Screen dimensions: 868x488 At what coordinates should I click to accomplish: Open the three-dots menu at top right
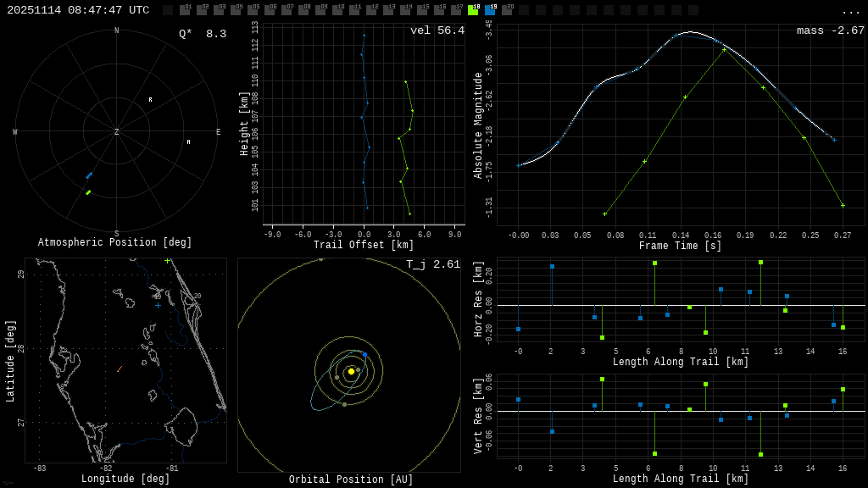point(850,11)
